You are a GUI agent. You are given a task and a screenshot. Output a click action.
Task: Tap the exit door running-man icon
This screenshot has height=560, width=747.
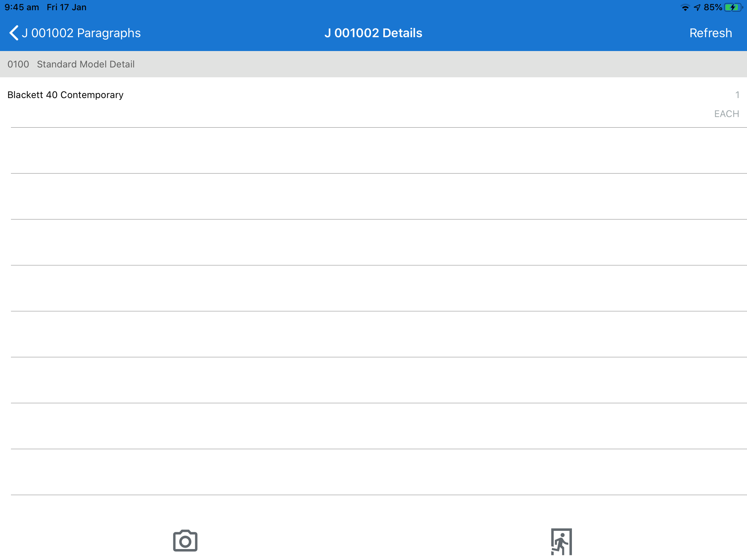[x=561, y=542]
